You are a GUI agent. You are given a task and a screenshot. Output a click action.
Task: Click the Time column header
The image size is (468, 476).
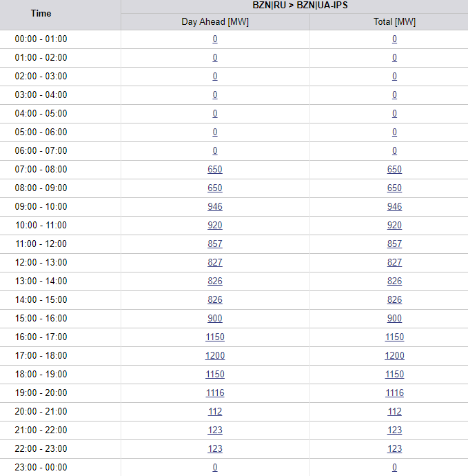(41, 13)
